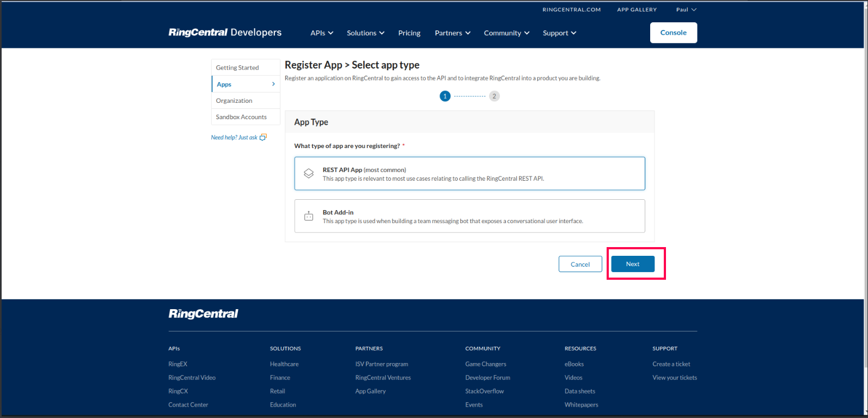This screenshot has width=868, height=418.
Task: Open View your tickets footer link
Action: click(x=675, y=378)
